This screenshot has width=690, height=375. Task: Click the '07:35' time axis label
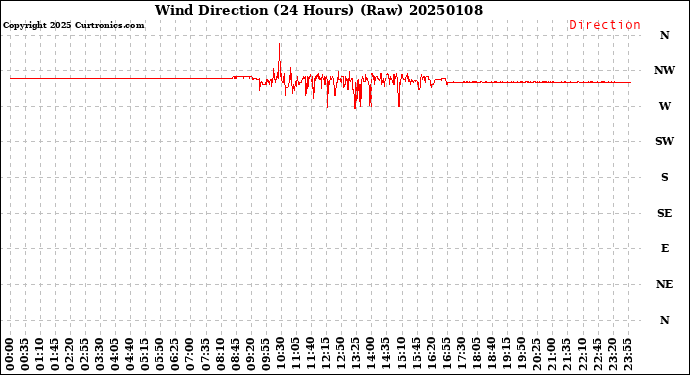(x=205, y=354)
